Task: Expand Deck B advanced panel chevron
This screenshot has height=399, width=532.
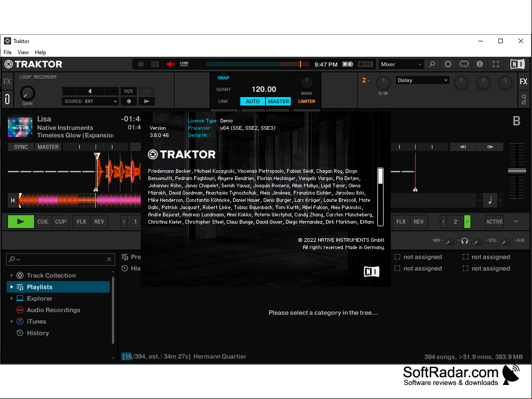Action: (x=516, y=222)
